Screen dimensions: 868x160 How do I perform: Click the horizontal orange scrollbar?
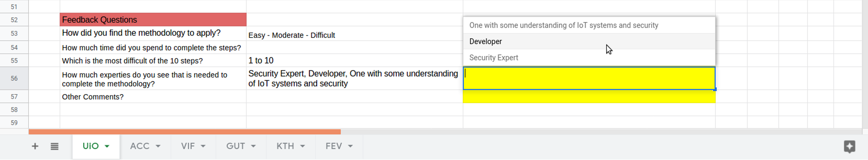coord(185,132)
